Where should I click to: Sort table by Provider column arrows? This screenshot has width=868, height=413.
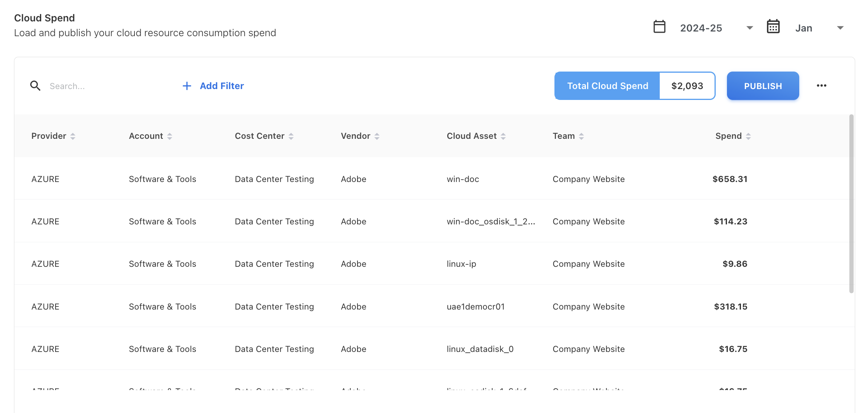point(73,136)
